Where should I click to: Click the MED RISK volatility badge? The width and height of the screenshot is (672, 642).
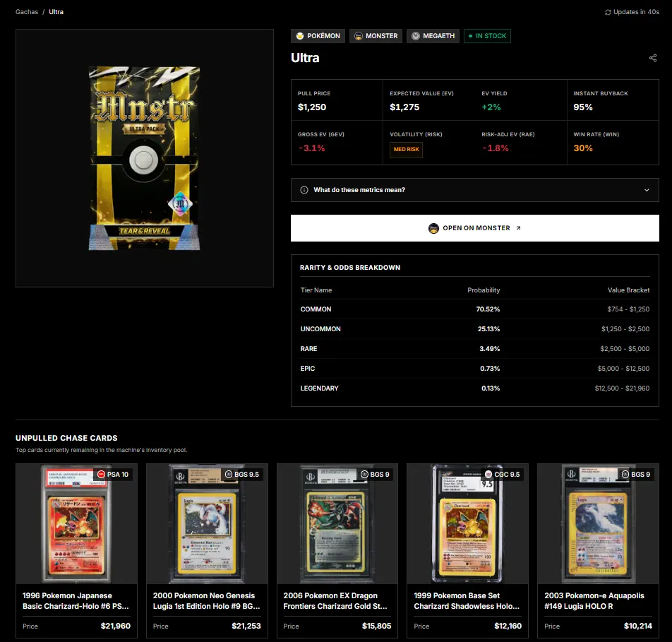(x=407, y=150)
